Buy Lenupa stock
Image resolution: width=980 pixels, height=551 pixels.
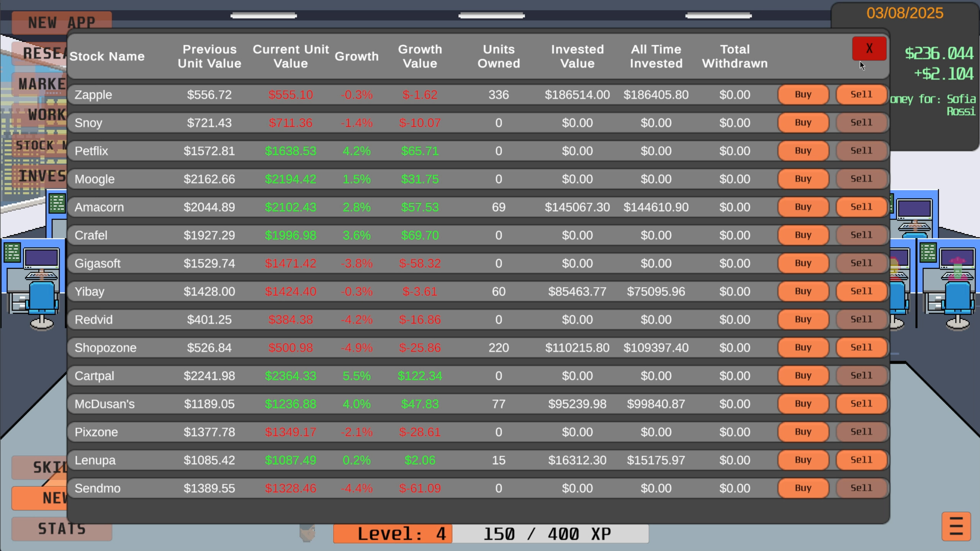coord(803,460)
